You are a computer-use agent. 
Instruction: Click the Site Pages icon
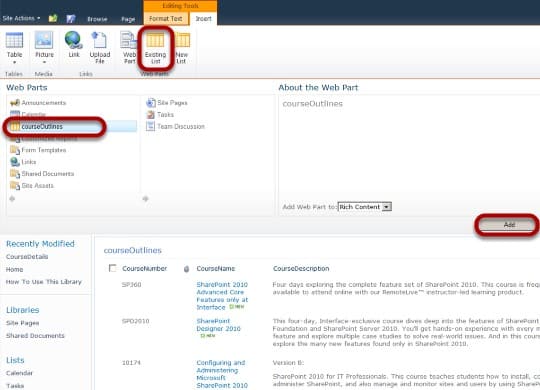[151, 103]
